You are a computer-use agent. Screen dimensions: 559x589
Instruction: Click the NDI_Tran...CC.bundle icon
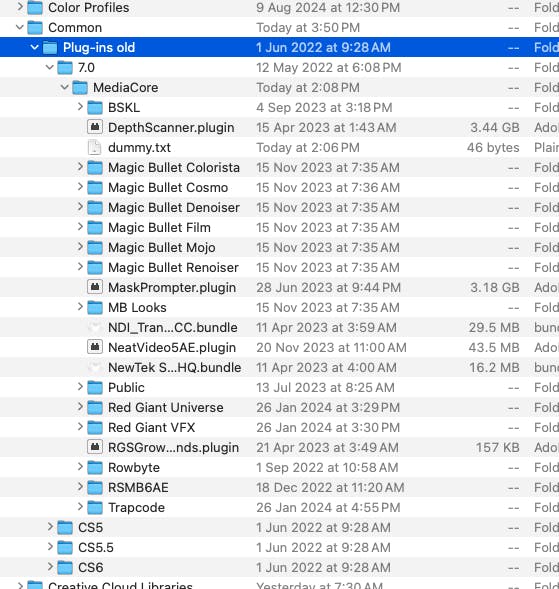pos(95,327)
